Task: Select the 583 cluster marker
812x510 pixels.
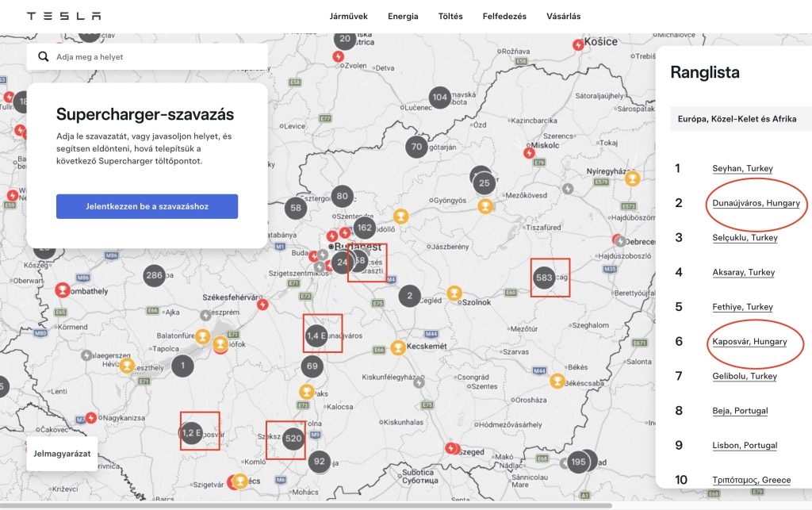Action: click(544, 278)
